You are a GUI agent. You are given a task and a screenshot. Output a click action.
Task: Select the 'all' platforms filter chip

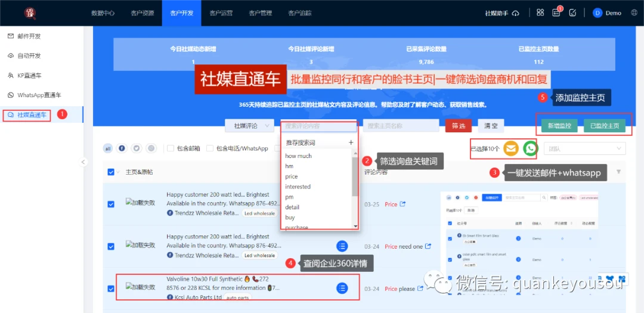(108, 148)
